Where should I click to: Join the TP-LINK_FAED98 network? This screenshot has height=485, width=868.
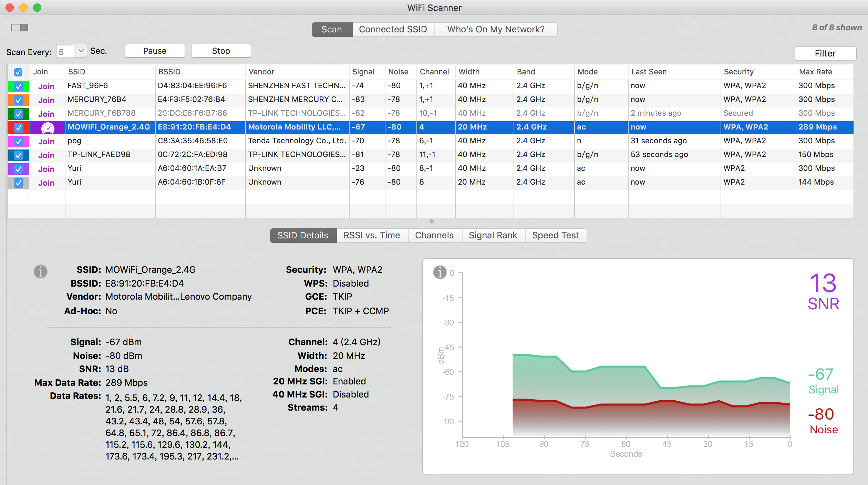pos(46,155)
